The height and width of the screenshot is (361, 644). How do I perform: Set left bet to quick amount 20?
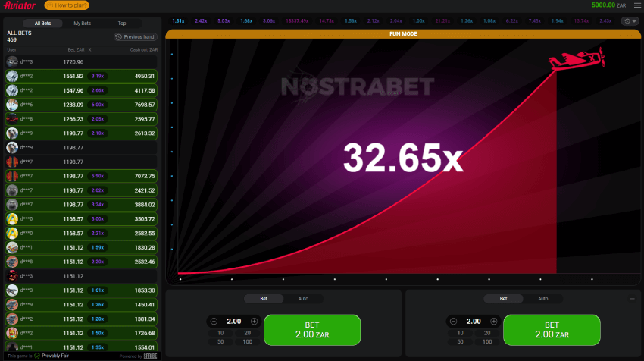[x=247, y=334]
